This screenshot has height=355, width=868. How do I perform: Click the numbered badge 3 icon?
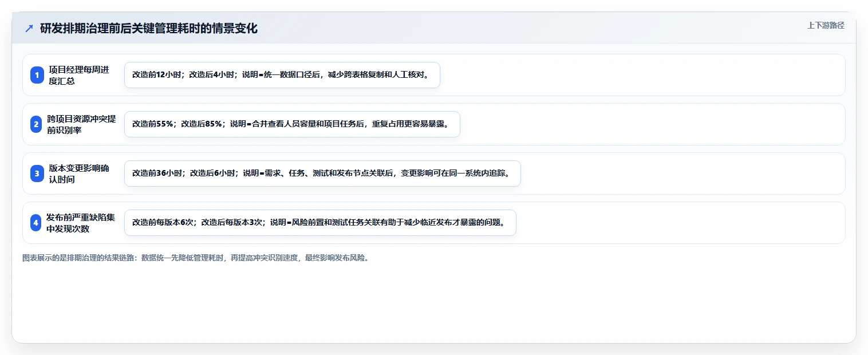point(37,173)
